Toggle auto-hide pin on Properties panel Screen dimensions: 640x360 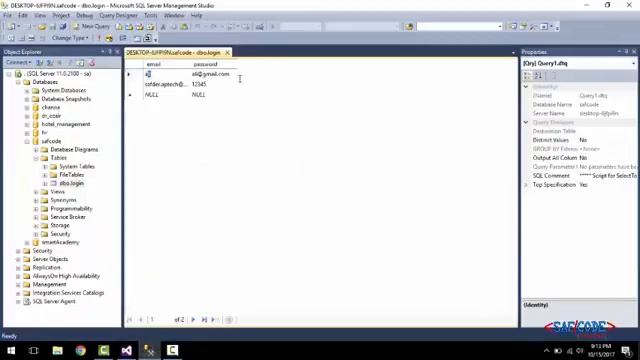pos(627,52)
